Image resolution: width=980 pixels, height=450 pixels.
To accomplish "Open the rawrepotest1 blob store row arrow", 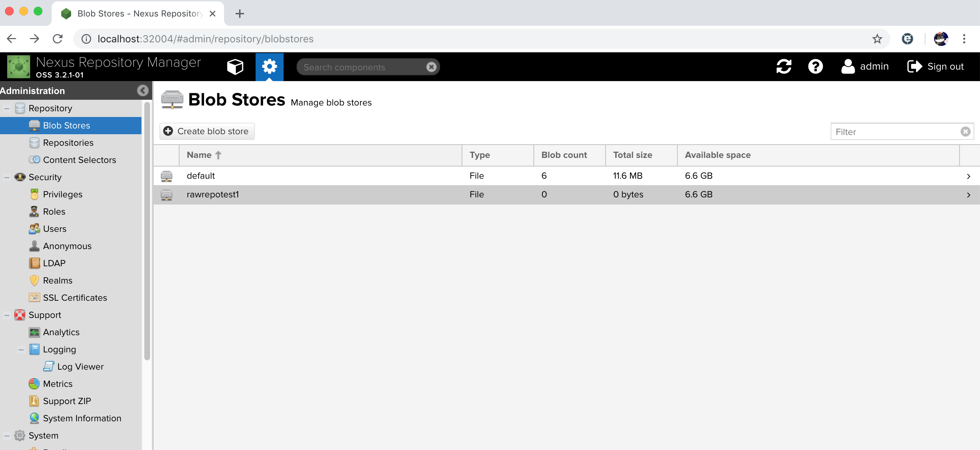I will point(968,195).
